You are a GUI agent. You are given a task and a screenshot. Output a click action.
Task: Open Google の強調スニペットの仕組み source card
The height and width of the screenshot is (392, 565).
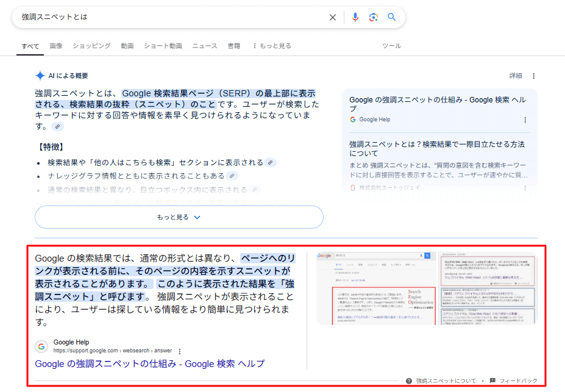point(437,104)
